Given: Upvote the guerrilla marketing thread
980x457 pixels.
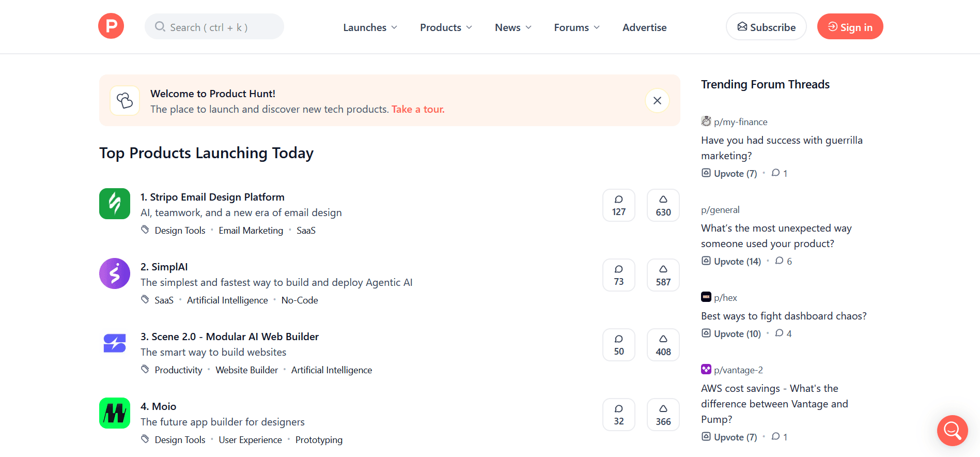Looking at the screenshot, I should [729, 174].
